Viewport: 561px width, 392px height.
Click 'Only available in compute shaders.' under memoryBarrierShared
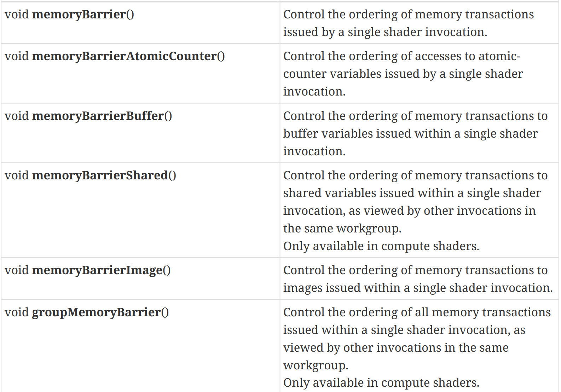[381, 246]
